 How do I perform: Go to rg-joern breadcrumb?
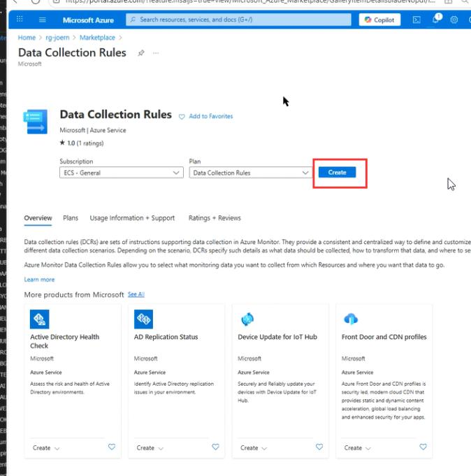tap(57, 38)
